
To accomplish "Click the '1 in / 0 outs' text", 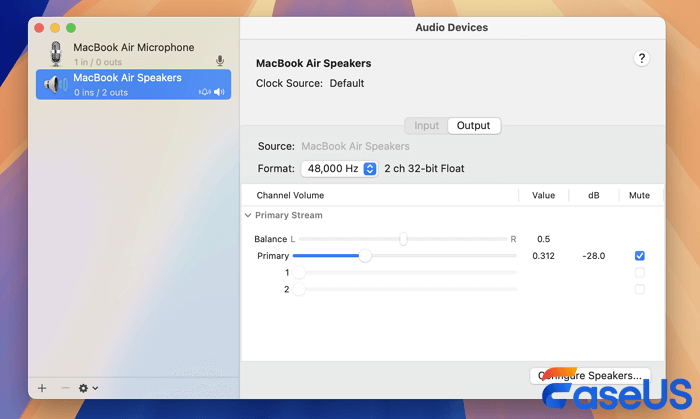I will tap(98, 62).
